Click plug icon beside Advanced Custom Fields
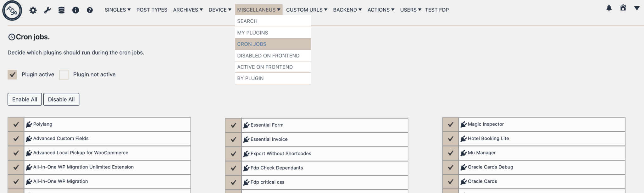This screenshot has height=193, width=644. (29, 139)
